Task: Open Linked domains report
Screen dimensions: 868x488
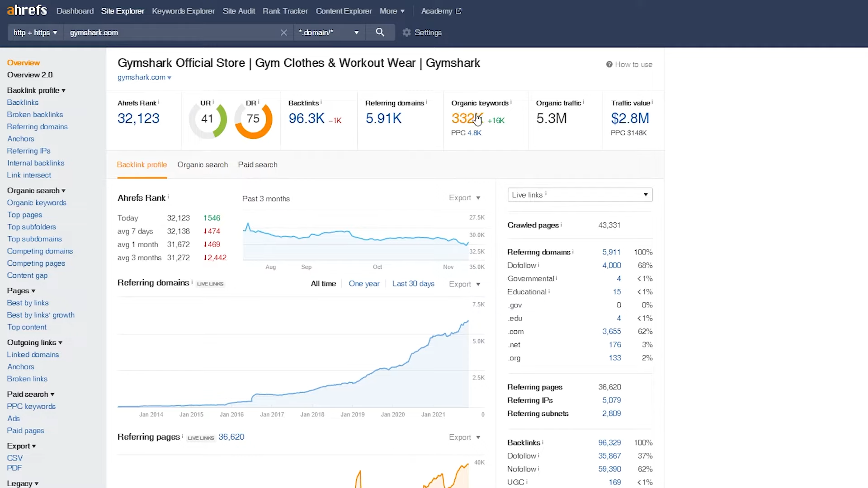Action: tap(33, 355)
